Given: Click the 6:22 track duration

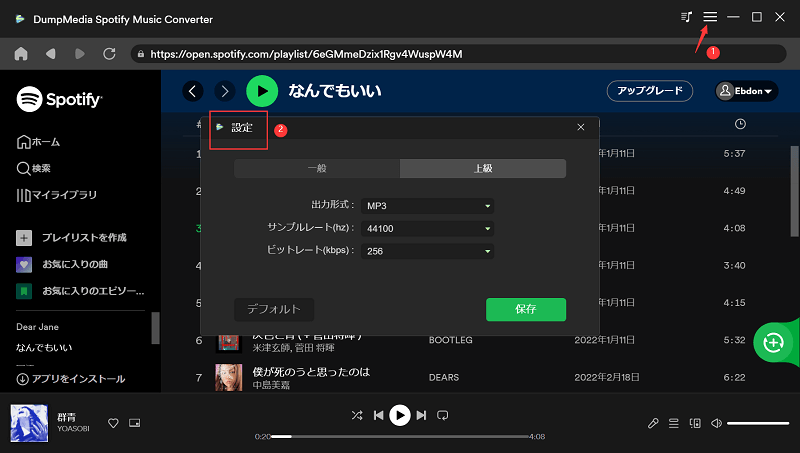Looking at the screenshot, I should 734,378.
